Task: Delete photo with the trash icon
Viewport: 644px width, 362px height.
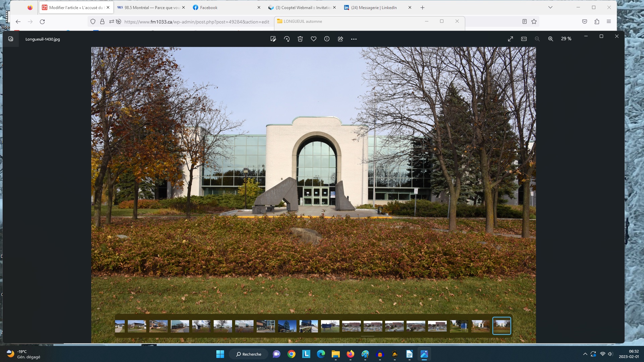Action: click(x=300, y=39)
